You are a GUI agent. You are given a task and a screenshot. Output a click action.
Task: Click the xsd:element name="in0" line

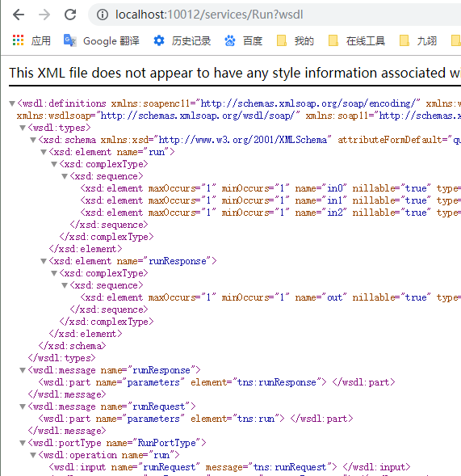click(x=270, y=188)
